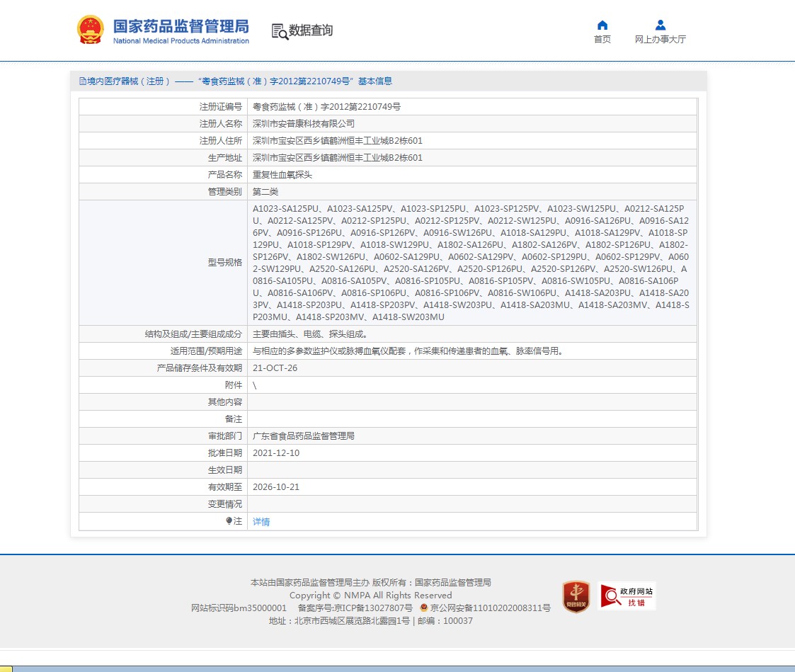Click the 审批部门 row label
The width and height of the screenshot is (795, 672).
click(x=224, y=436)
